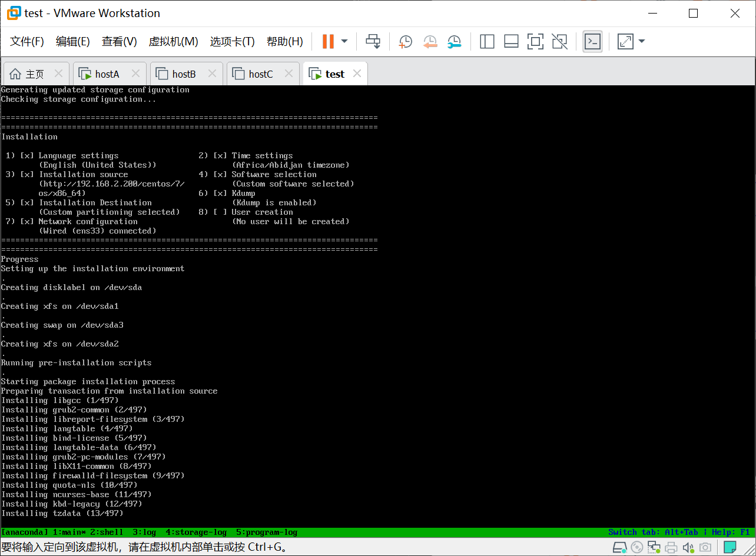Click the 'User creation' installer entry
756x556 pixels.
(262, 212)
